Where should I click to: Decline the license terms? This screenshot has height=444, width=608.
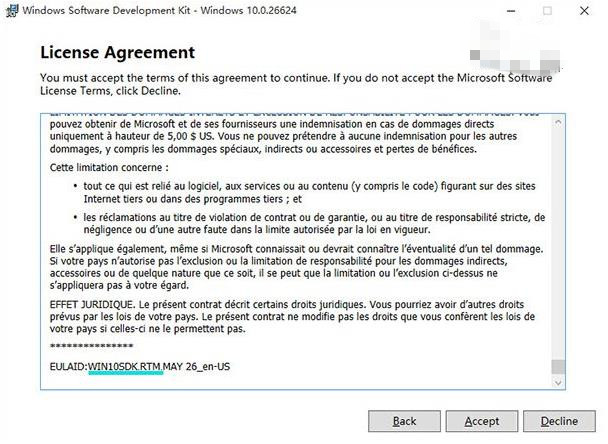pos(559,421)
